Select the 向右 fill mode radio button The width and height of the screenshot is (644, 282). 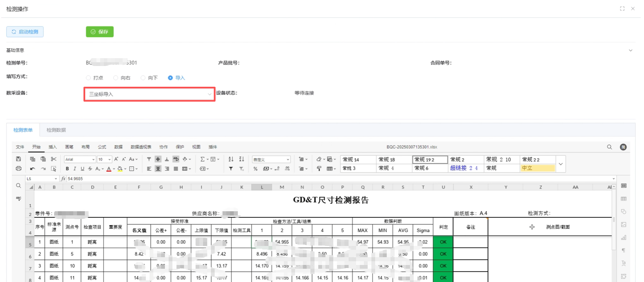(x=116, y=78)
